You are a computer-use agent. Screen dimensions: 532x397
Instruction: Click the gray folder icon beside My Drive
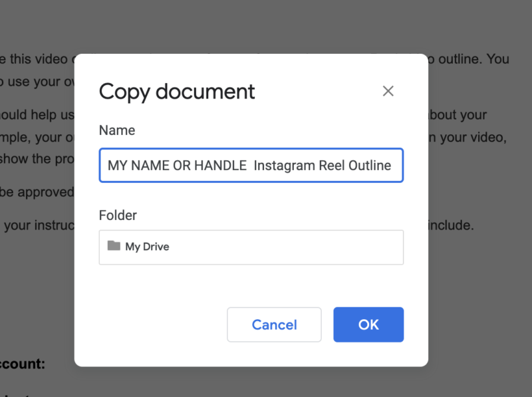click(114, 245)
